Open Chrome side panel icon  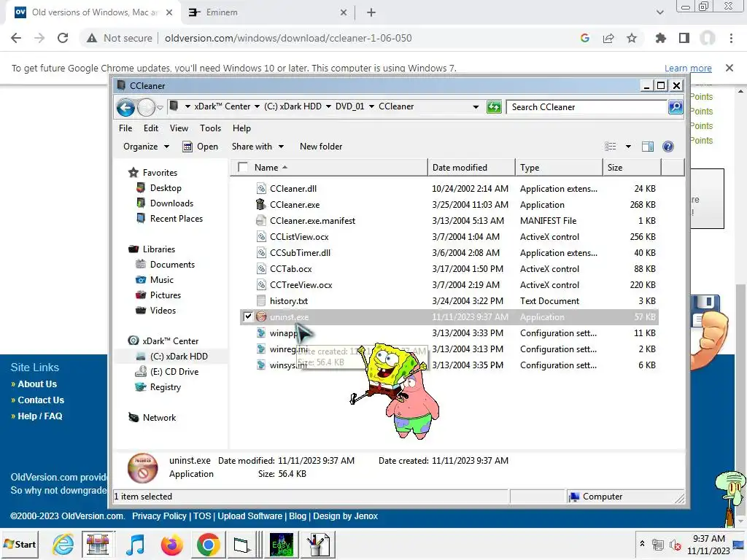(x=684, y=38)
